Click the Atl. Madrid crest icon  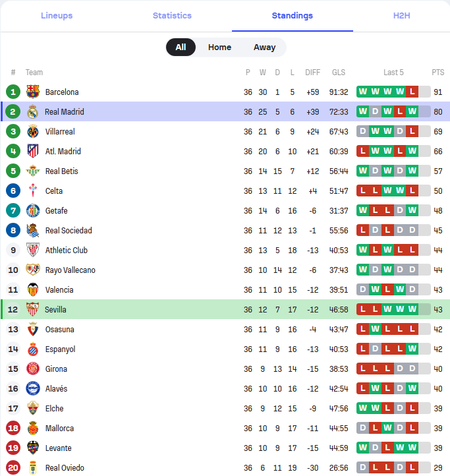click(33, 151)
